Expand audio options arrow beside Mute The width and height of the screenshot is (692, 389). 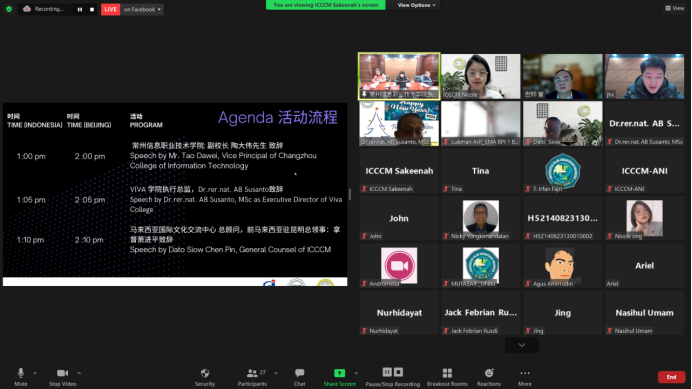pos(35,373)
